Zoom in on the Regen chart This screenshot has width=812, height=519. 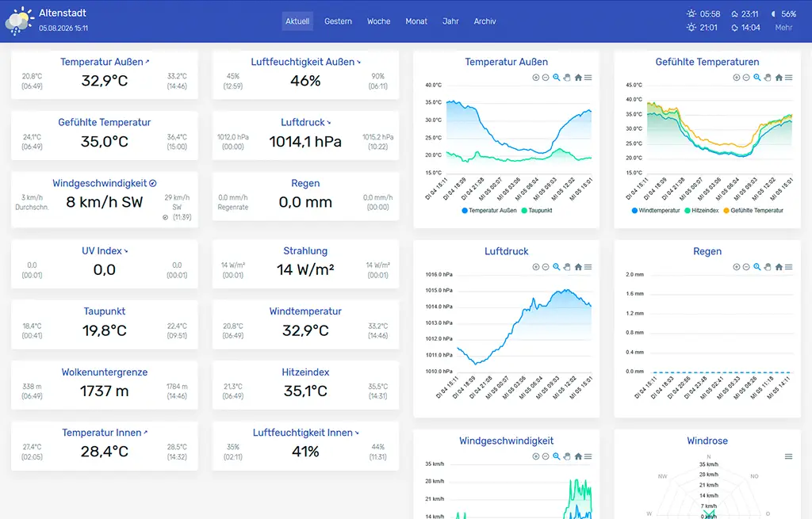coord(737,267)
